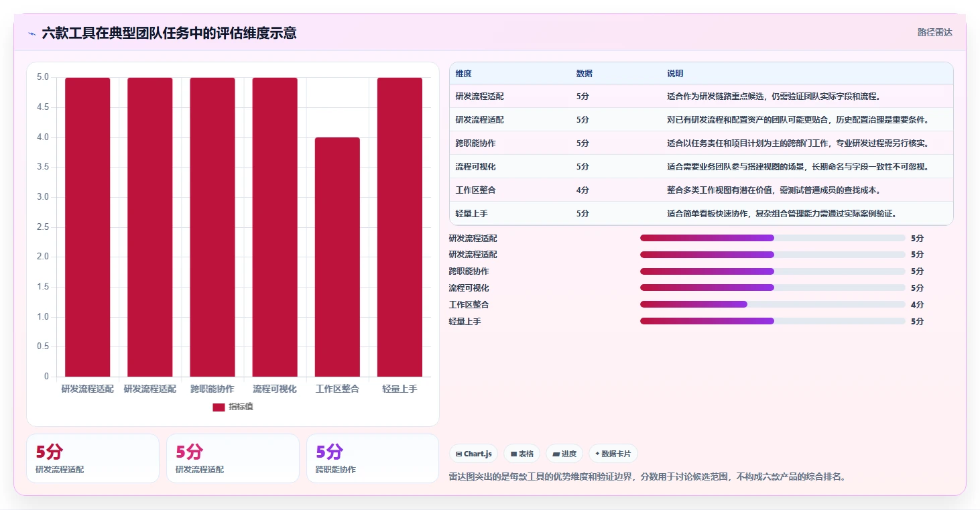Click the 工作区整合 label on the chart x-axis
The width and height of the screenshot is (980, 510).
(337, 389)
